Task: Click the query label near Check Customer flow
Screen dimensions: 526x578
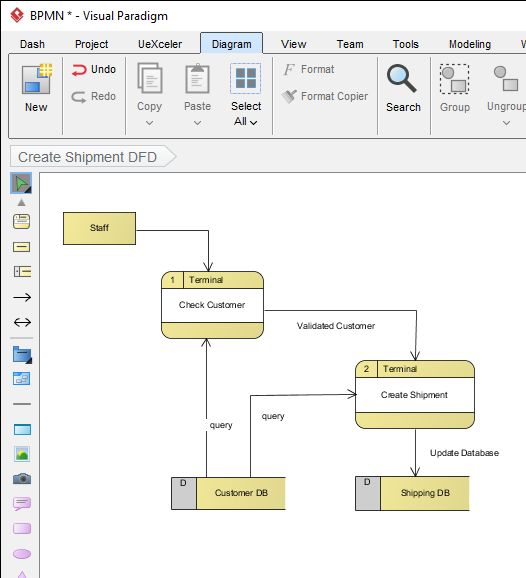Action: 221,425
